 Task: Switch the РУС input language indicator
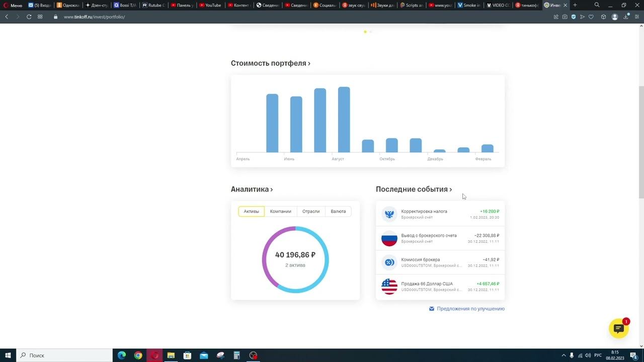pyautogui.click(x=598, y=355)
